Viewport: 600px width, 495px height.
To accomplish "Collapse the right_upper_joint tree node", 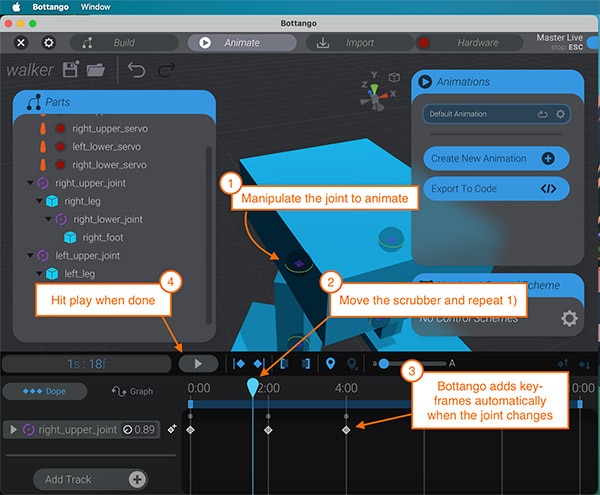I will click(30, 183).
